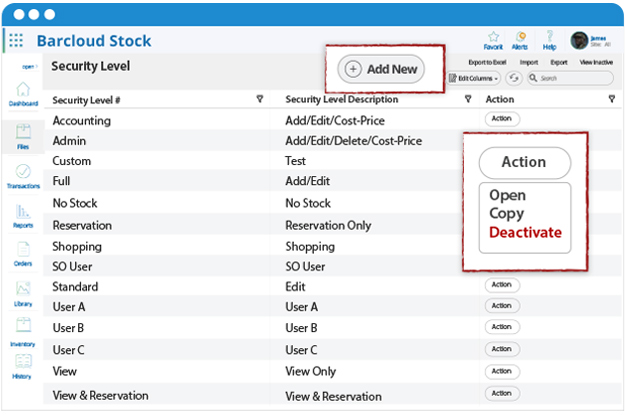Image resolution: width=626 pixels, height=415 pixels.
Task: Click the Export link
Action: (559, 62)
